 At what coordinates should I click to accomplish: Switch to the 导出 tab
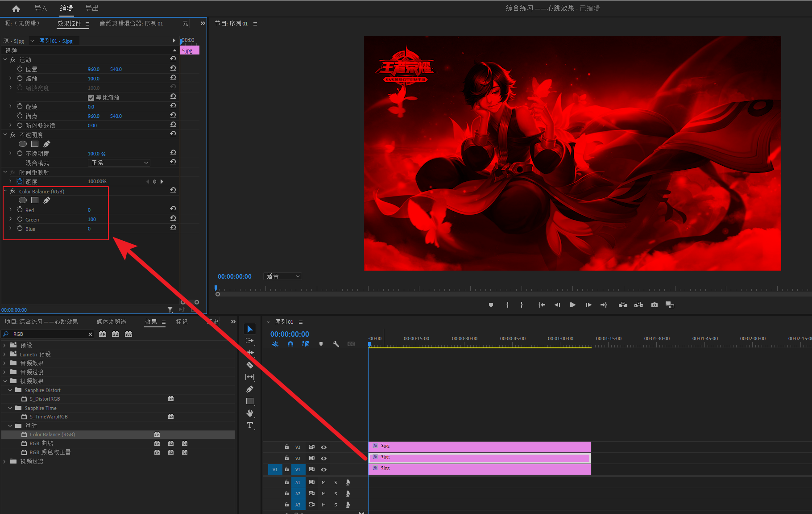pyautogui.click(x=92, y=8)
